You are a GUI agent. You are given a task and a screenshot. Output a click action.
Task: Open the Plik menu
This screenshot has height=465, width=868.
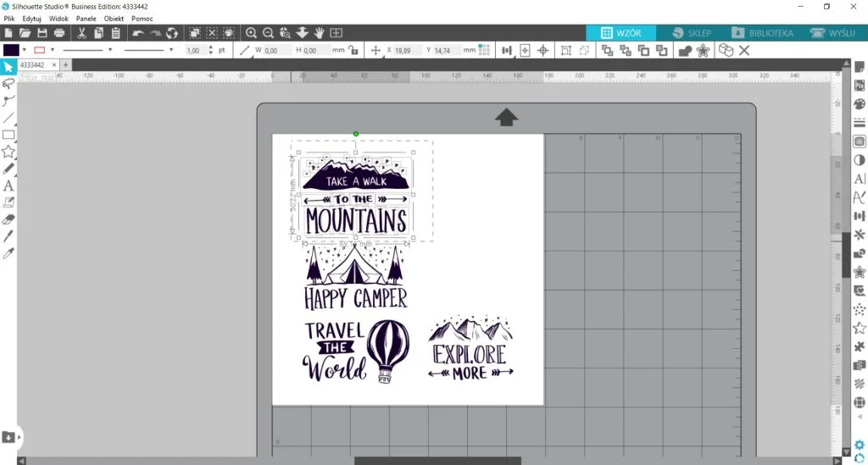click(9, 19)
